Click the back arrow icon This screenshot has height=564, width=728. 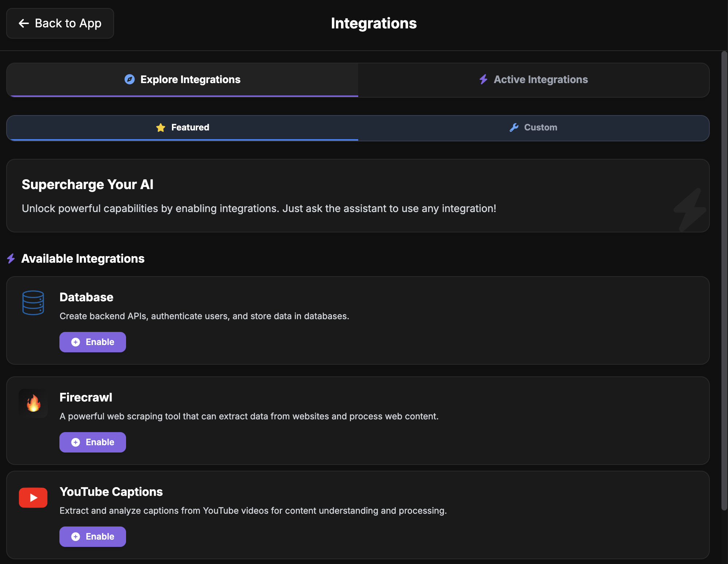pos(24,23)
